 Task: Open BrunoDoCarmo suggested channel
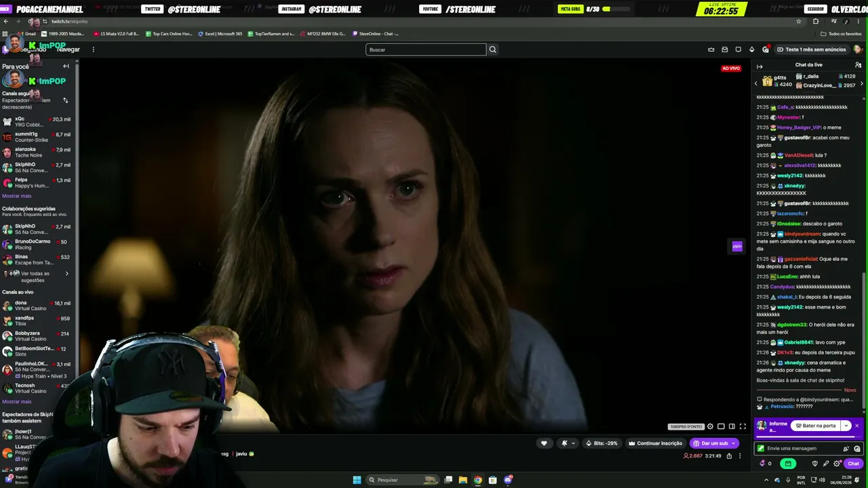38,245
